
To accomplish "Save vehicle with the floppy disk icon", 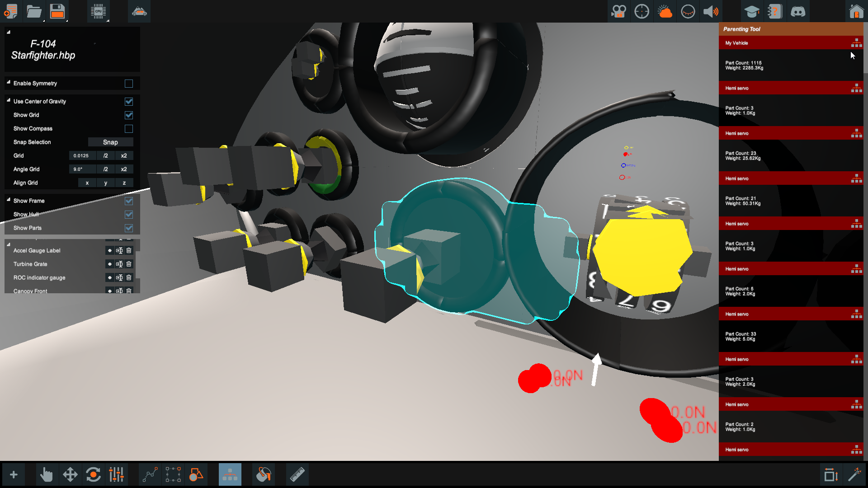I will coord(57,11).
